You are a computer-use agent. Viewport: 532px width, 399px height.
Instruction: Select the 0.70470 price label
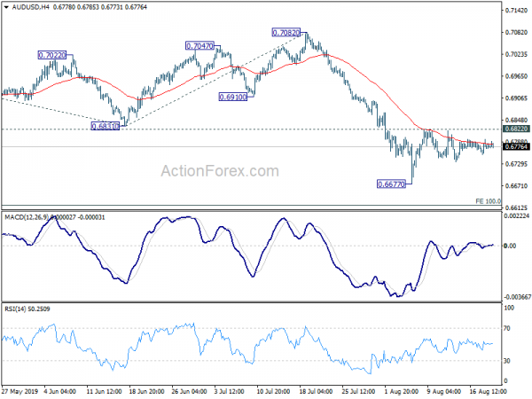pyautogui.click(x=199, y=45)
